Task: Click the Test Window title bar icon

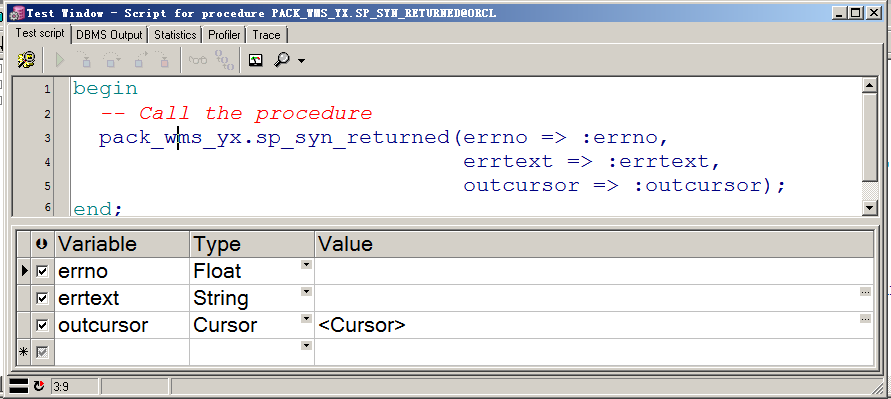Action: pos(16,13)
